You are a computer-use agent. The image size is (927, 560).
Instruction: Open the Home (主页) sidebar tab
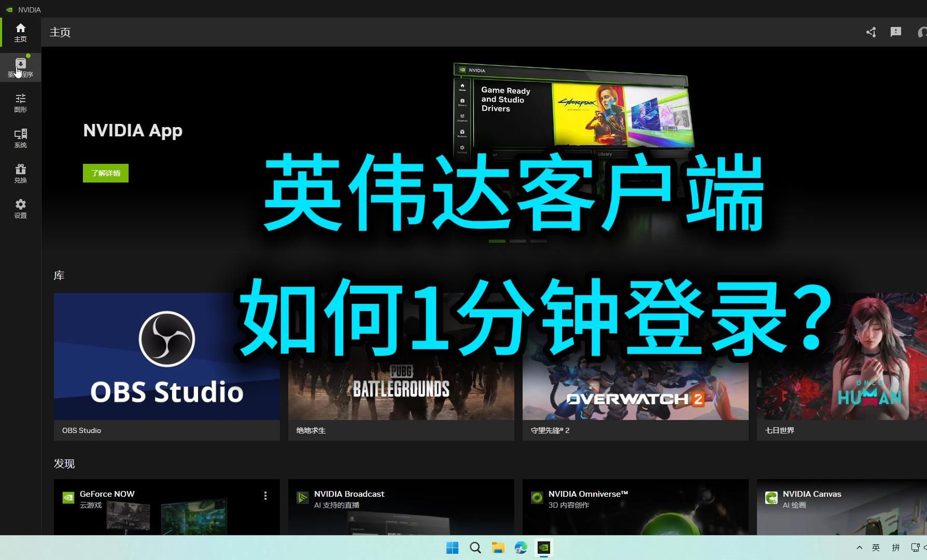20,32
